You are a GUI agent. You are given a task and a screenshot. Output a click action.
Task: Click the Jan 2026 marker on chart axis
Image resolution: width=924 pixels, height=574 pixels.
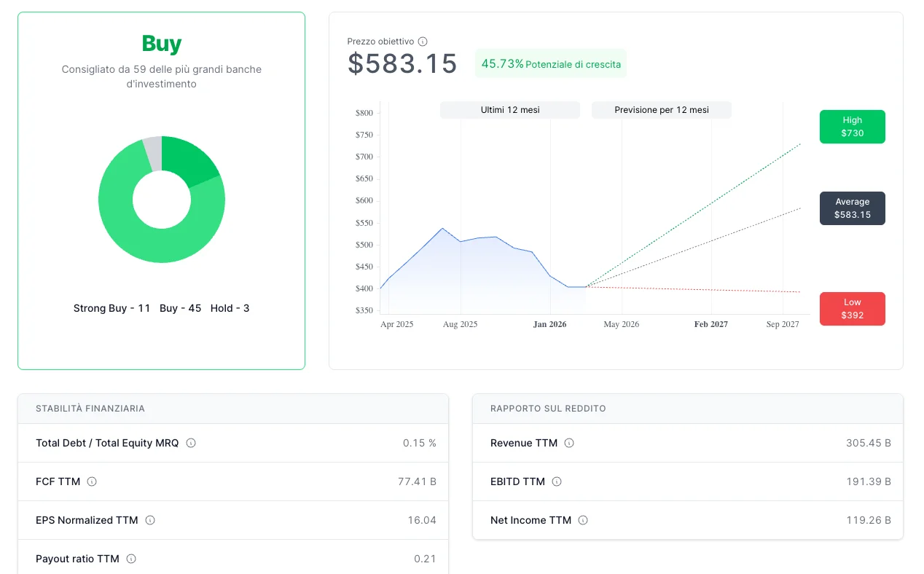550,324
